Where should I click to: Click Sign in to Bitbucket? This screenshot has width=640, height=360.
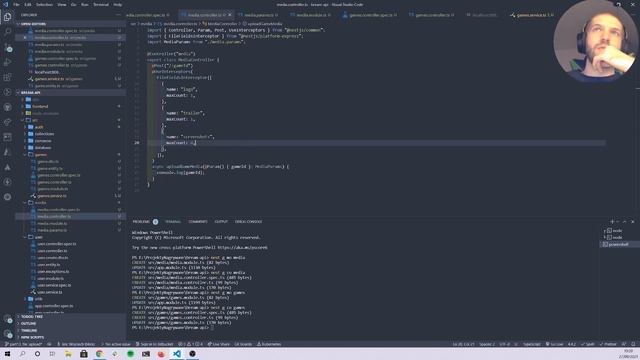[x=154, y=344]
